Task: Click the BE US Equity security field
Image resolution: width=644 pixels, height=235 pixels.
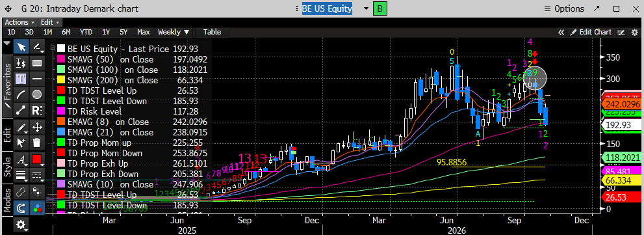Action: [x=328, y=8]
